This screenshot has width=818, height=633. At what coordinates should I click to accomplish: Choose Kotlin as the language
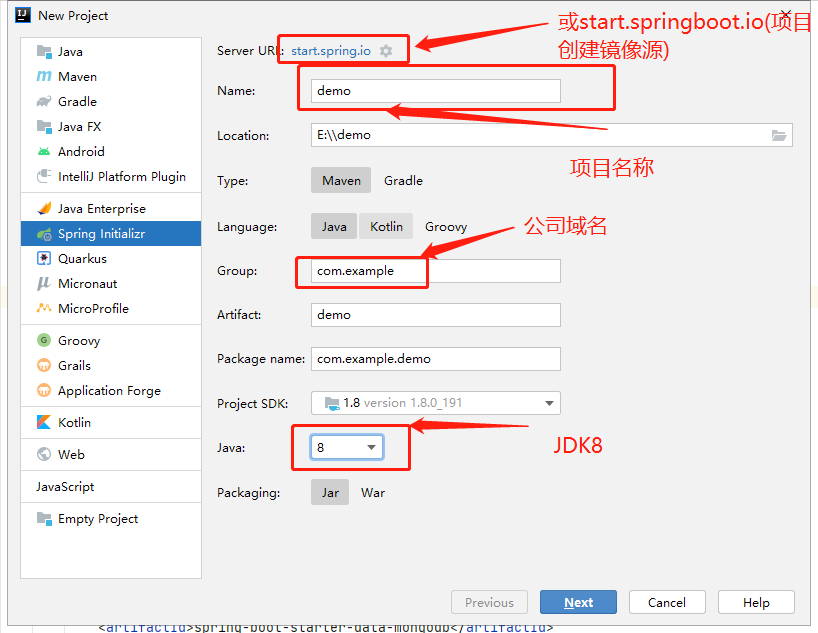(386, 226)
